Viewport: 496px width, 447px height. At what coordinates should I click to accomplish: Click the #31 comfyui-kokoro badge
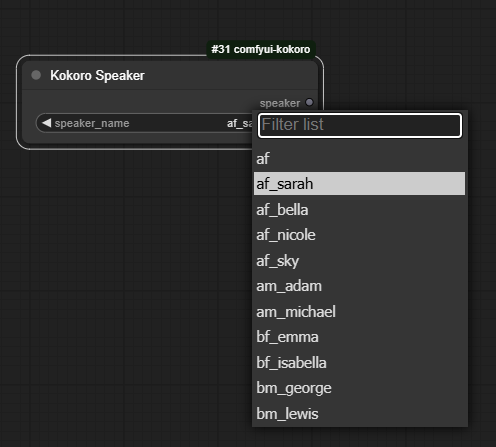click(261, 49)
